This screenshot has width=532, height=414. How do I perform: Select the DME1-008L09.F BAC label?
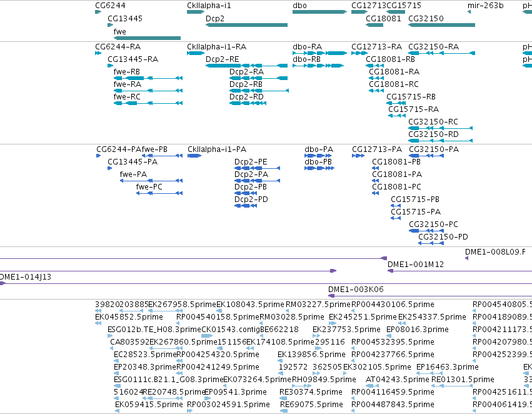tap(495, 252)
